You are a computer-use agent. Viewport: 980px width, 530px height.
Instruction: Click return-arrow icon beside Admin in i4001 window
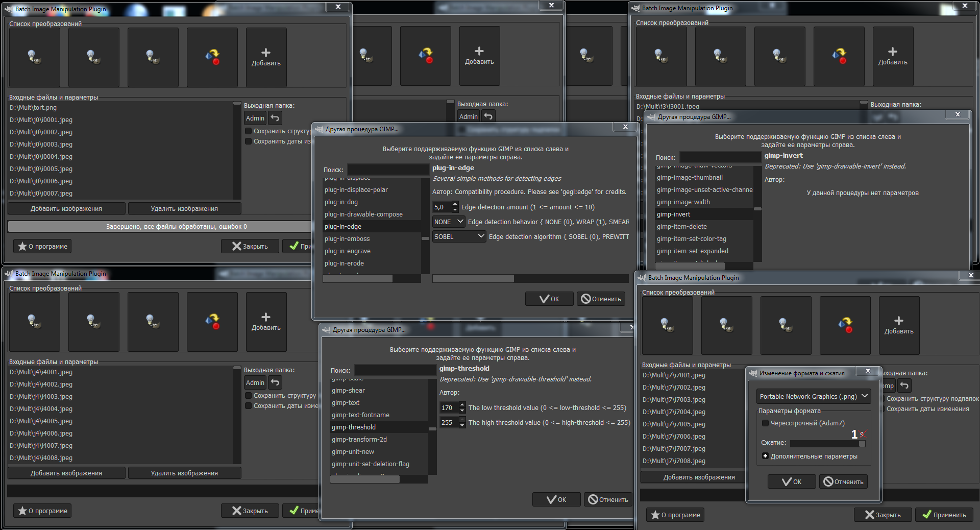[275, 382]
